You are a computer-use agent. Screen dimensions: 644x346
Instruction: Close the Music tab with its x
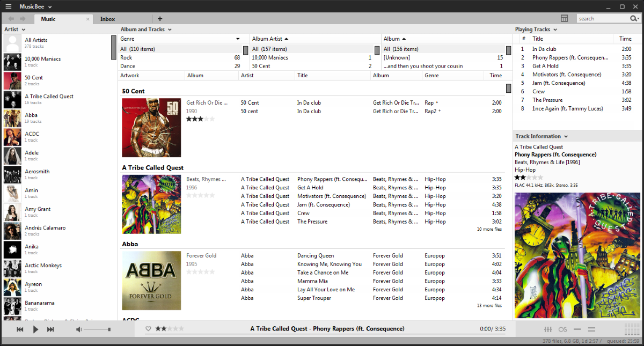coord(88,19)
